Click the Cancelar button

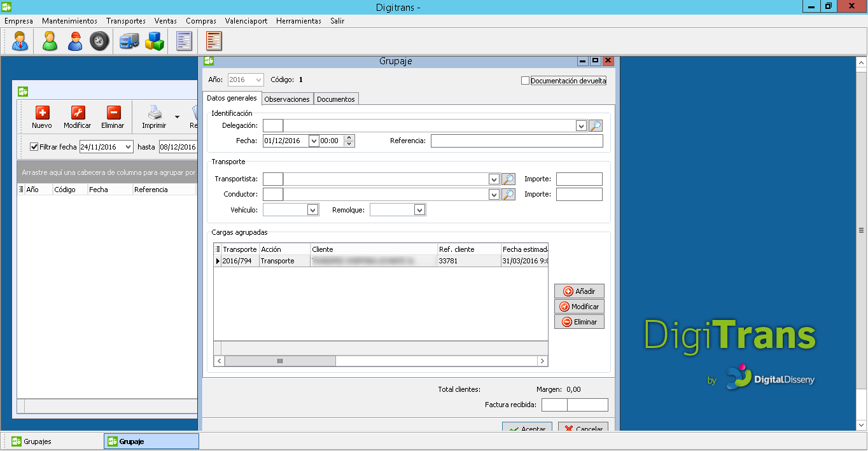pyautogui.click(x=583, y=427)
